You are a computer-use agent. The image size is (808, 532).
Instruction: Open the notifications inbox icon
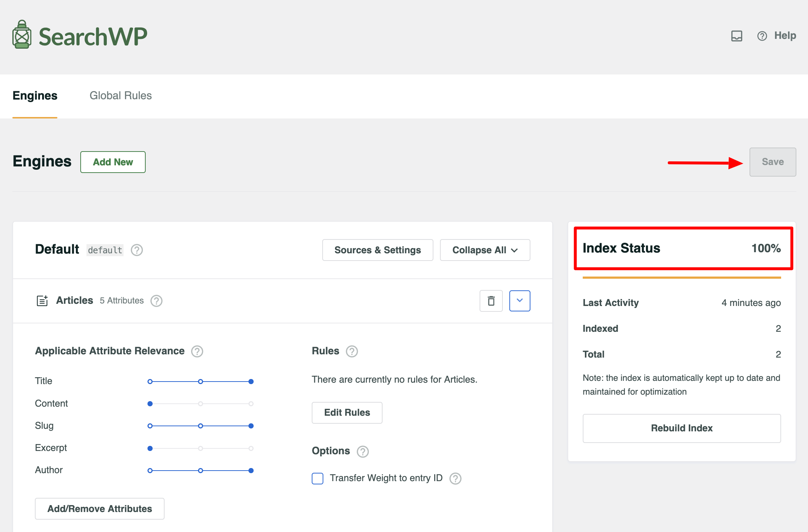tap(736, 36)
